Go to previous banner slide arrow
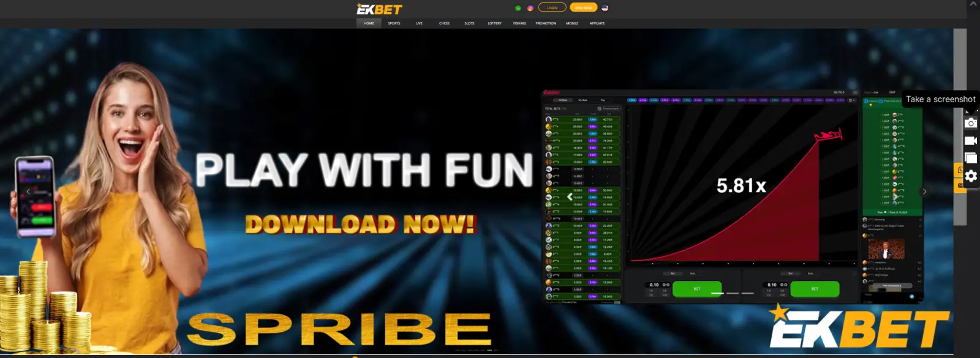The height and width of the screenshot is (358, 980). coord(28,192)
